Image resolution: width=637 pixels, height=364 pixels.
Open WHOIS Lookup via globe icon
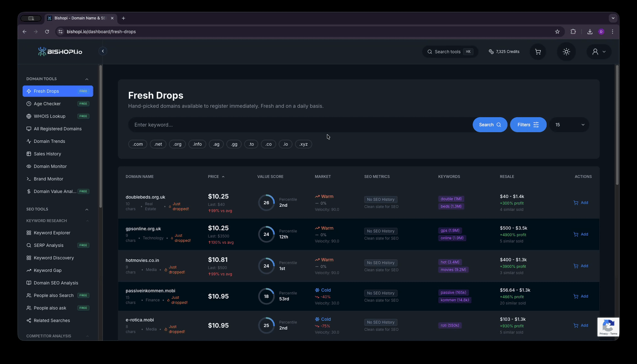pyautogui.click(x=28, y=116)
